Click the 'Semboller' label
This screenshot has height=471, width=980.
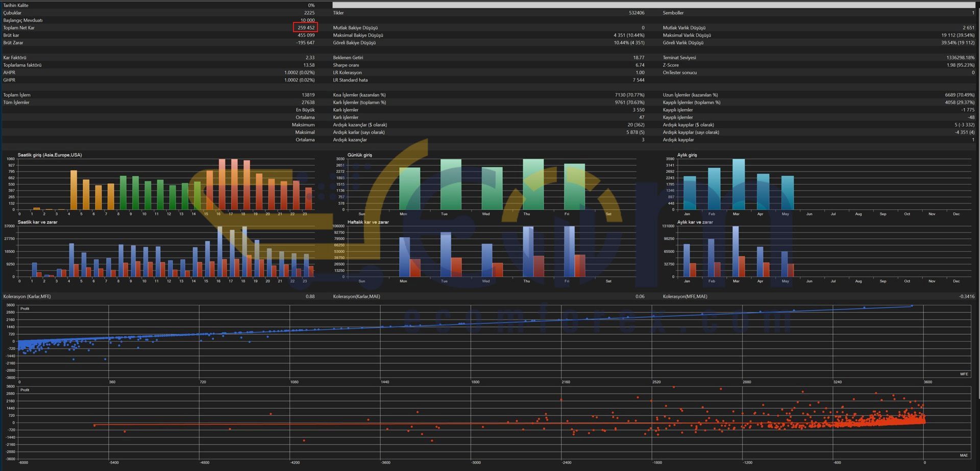click(673, 13)
